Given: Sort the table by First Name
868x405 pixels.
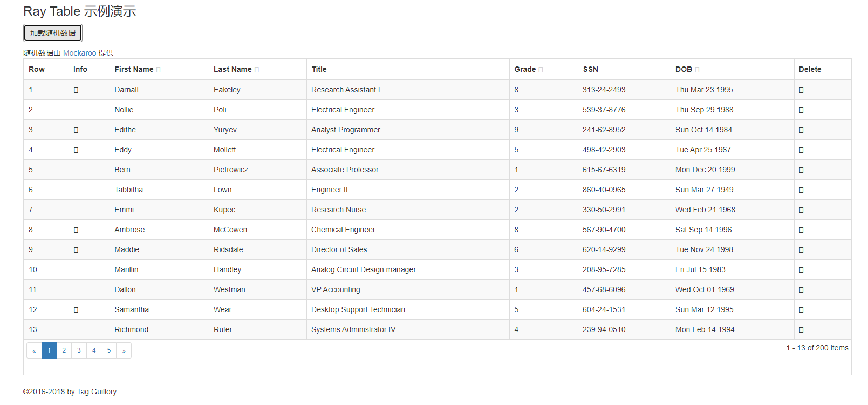Looking at the screenshot, I should pyautogui.click(x=158, y=70).
